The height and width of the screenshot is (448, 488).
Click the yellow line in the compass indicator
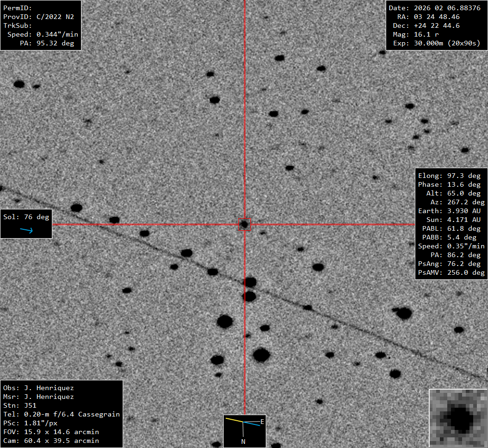(x=234, y=420)
